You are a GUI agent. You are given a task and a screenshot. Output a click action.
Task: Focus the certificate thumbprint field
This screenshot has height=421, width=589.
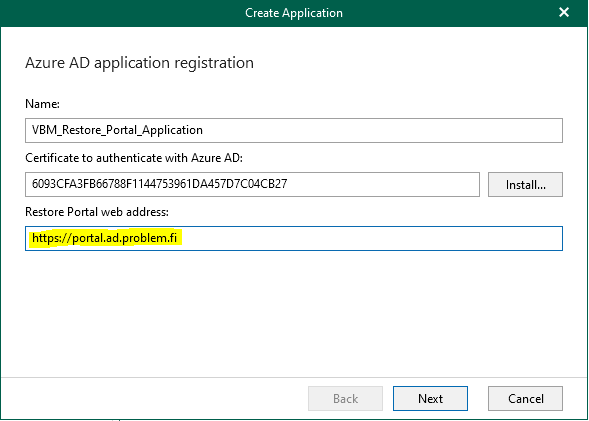[x=252, y=184]
